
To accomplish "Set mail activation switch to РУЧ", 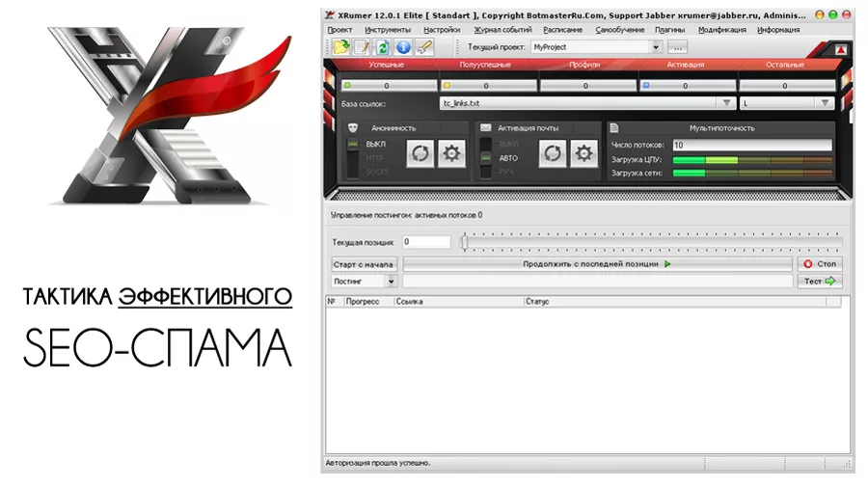I will (x=506, y=172).
